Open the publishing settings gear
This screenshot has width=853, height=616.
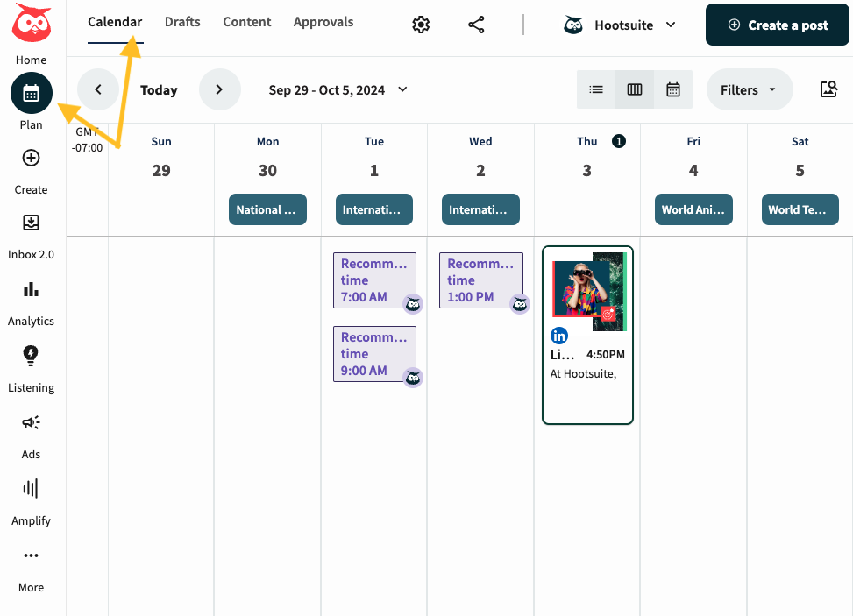click(420, 25)
